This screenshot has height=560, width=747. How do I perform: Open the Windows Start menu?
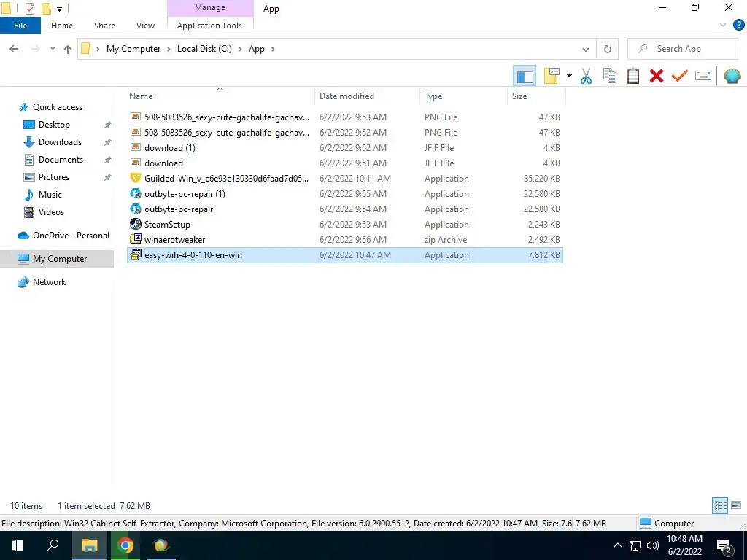[18, 545]
